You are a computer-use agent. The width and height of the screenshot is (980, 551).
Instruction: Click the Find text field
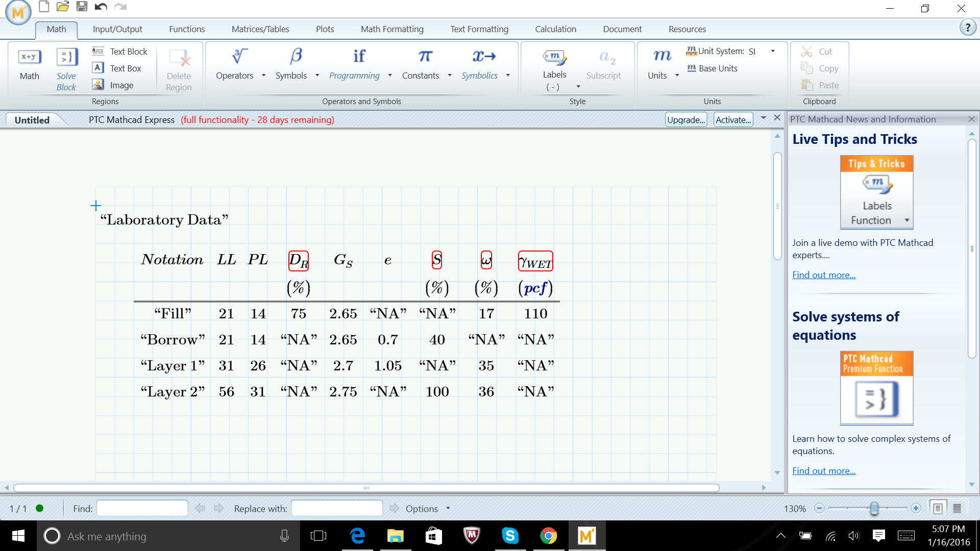point(142,508)
